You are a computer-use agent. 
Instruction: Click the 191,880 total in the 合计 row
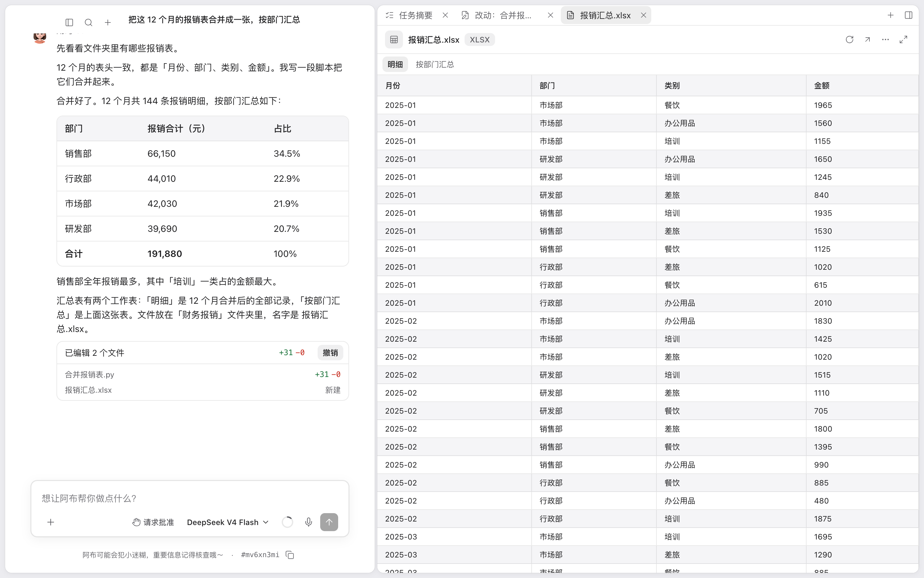(x=165, y=254)
